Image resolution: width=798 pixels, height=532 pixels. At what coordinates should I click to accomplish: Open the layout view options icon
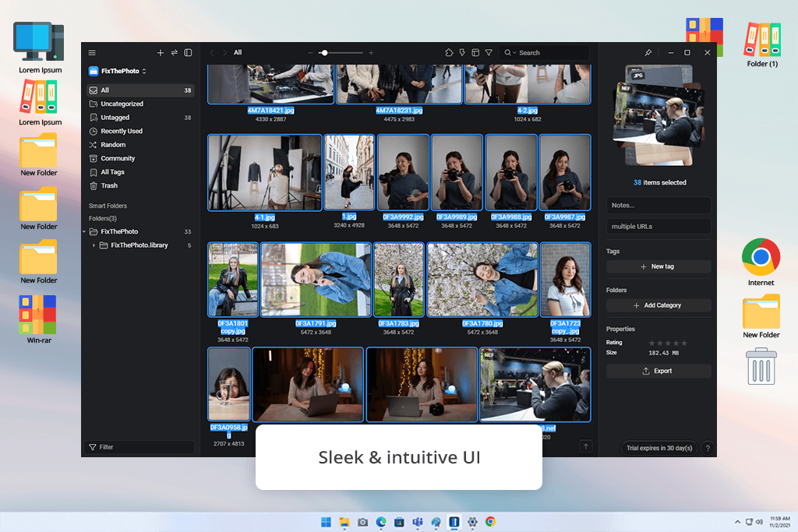click(475, 53)
